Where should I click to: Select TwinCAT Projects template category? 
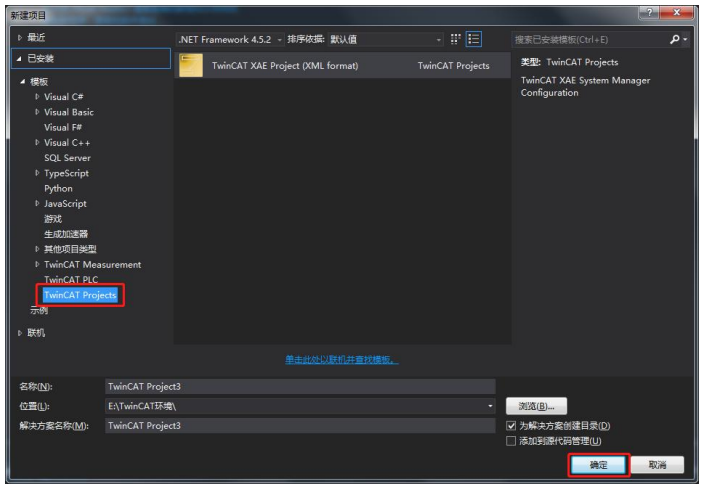[x=80, y=295]
